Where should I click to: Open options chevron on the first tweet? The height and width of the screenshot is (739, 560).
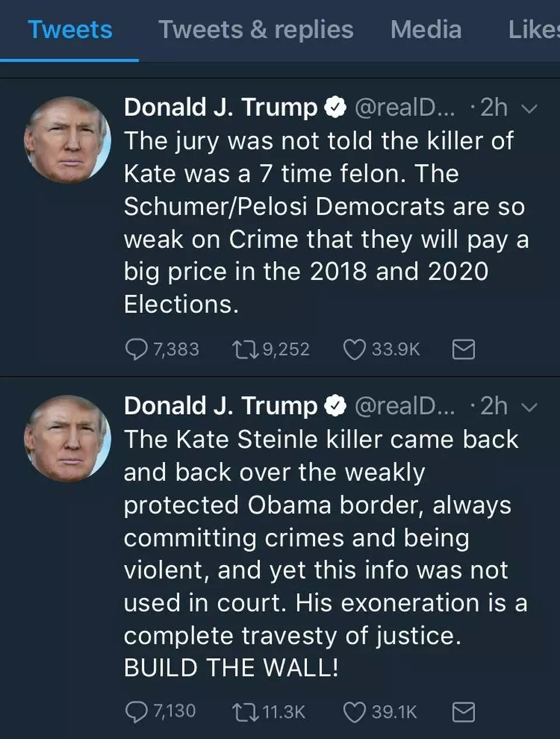pyautogui.click(x=528, y=109)
